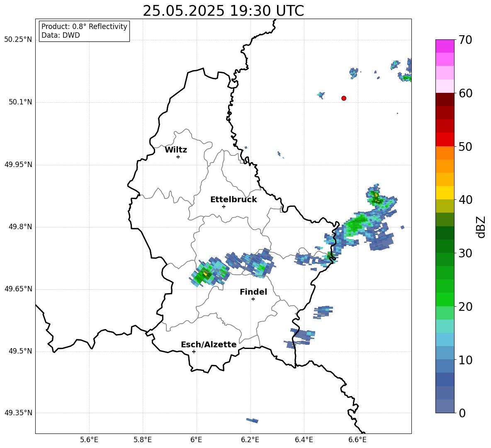
Task: Click the 50.25°N latitude label
Action: click(x=18, y=40)
